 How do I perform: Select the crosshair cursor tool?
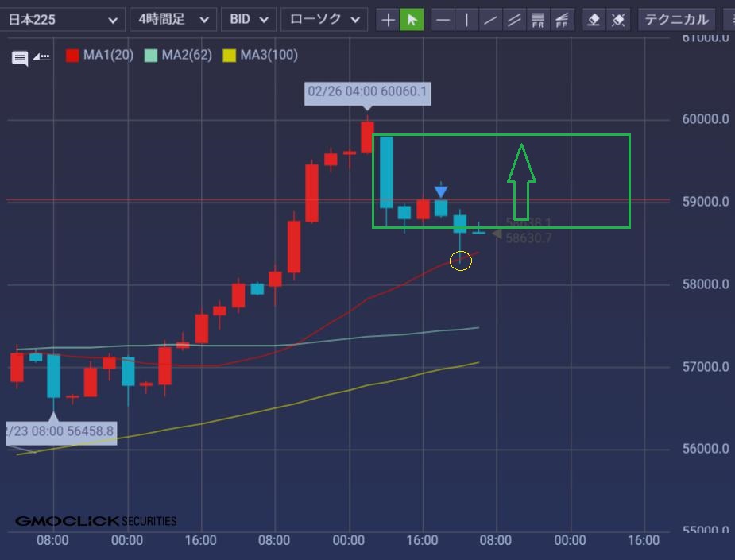[x=388, y=20]
